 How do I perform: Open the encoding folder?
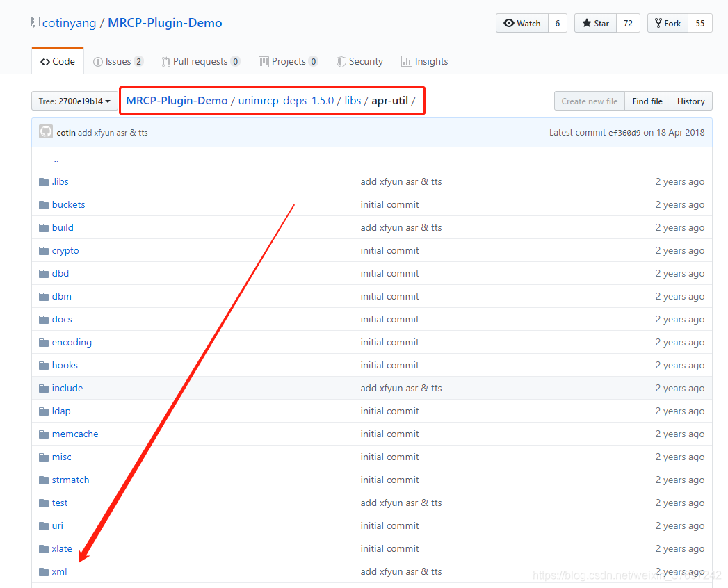point(72,342)
